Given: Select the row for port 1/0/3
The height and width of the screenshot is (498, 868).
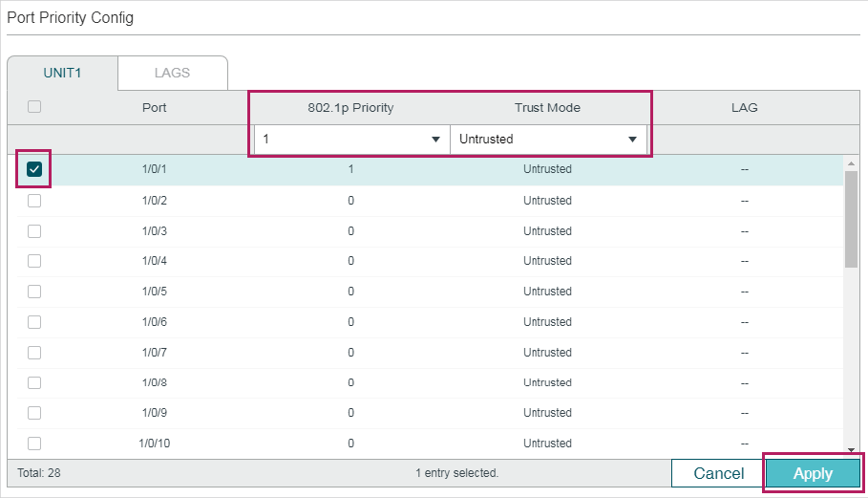Looking at the screenshot, I should [425, 231].
